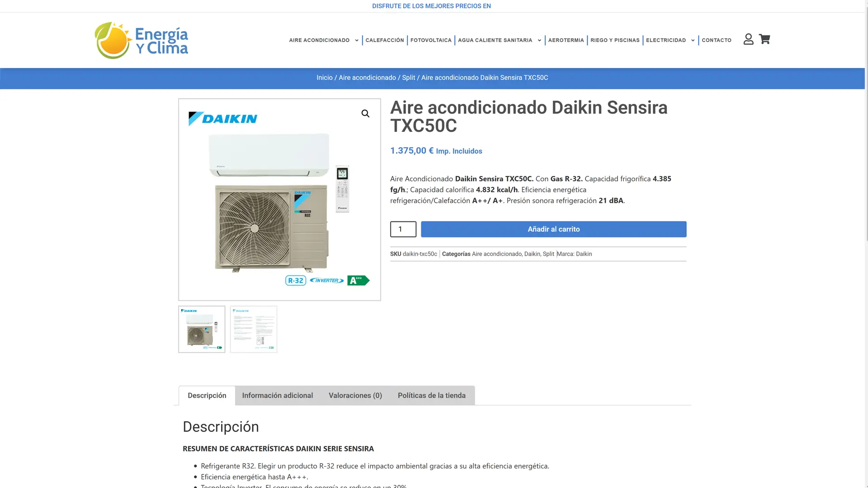The image size is (868, 488).
Task: Open the user account icon
Action: (x=748, y=39)
